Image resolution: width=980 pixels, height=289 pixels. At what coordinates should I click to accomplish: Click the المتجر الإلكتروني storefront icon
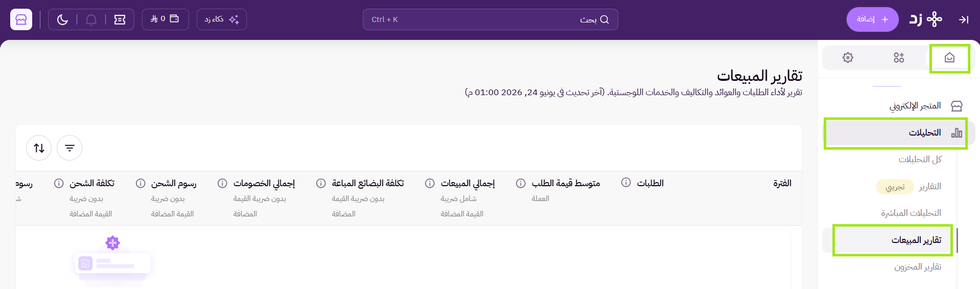(956, 106)
